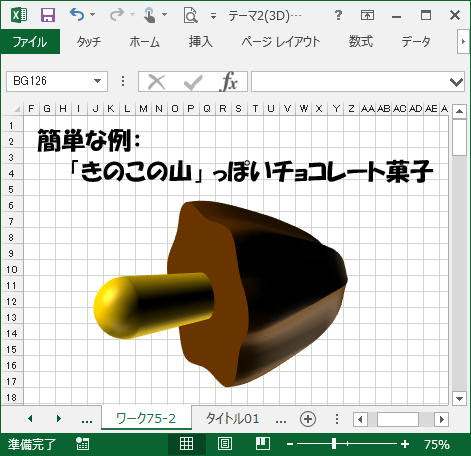This screenshot has width=471, height=456.
Task: Customize Quick Access Toolbar dropdown
Action: click(x=213, y=16)
